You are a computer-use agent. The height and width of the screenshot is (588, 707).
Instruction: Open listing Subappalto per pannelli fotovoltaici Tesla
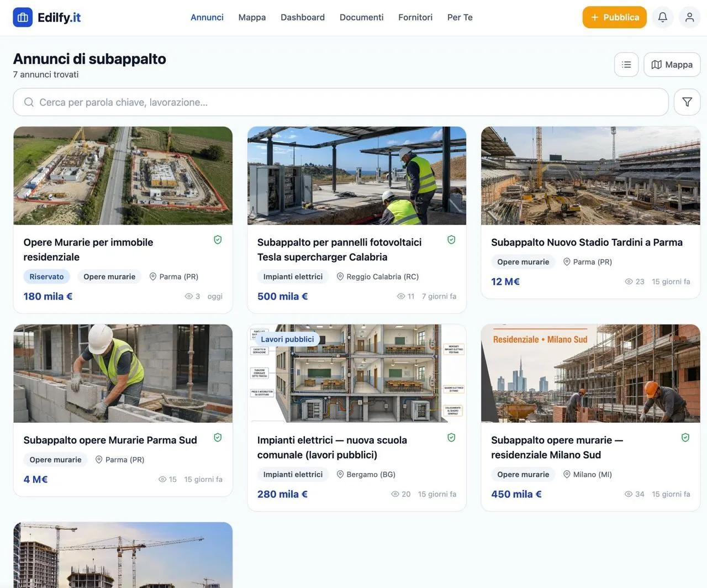coord(339,249)
